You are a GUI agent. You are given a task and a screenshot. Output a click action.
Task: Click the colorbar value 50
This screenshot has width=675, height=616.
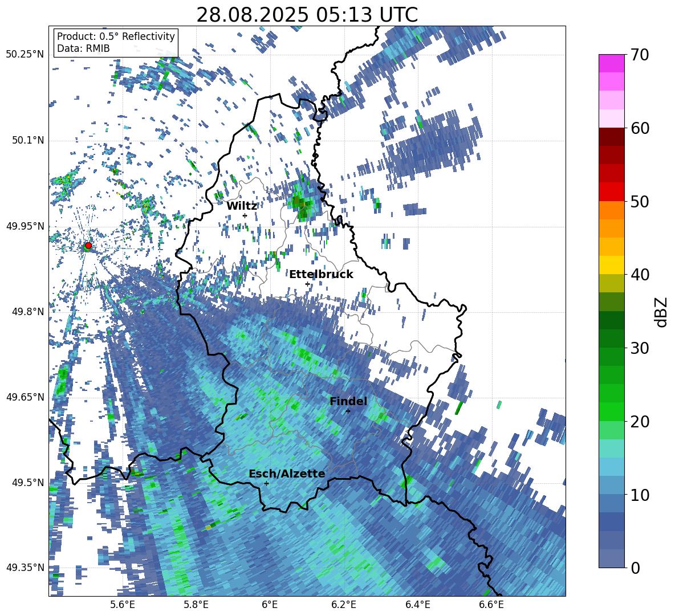click(x=640, y=201)
